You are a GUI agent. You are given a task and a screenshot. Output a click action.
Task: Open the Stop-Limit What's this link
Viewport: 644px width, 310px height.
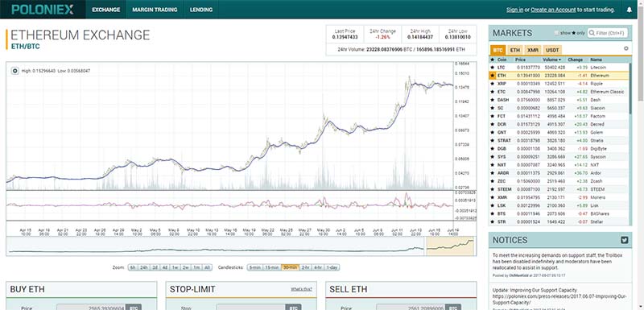[301, 290]
